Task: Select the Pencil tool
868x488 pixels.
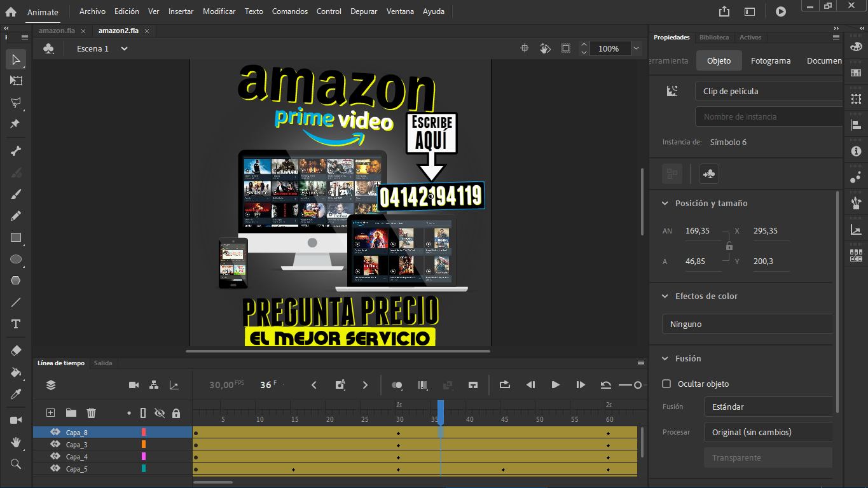Action: coord(16,216)
